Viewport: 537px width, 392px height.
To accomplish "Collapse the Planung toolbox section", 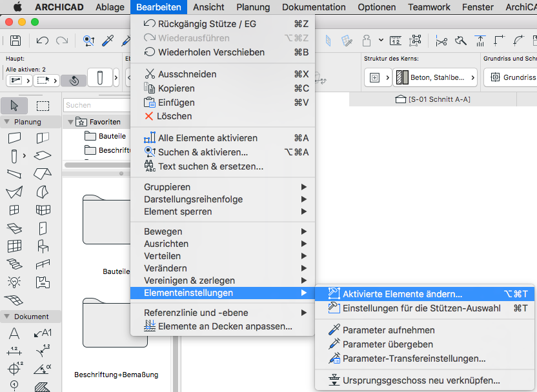I will pyautogui.click(x=6, y=122).
